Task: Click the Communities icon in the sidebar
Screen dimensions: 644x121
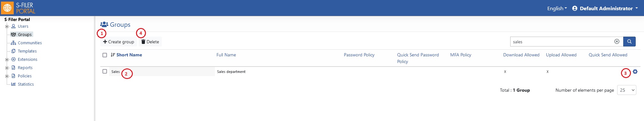Action: click(x=13, y=43)
